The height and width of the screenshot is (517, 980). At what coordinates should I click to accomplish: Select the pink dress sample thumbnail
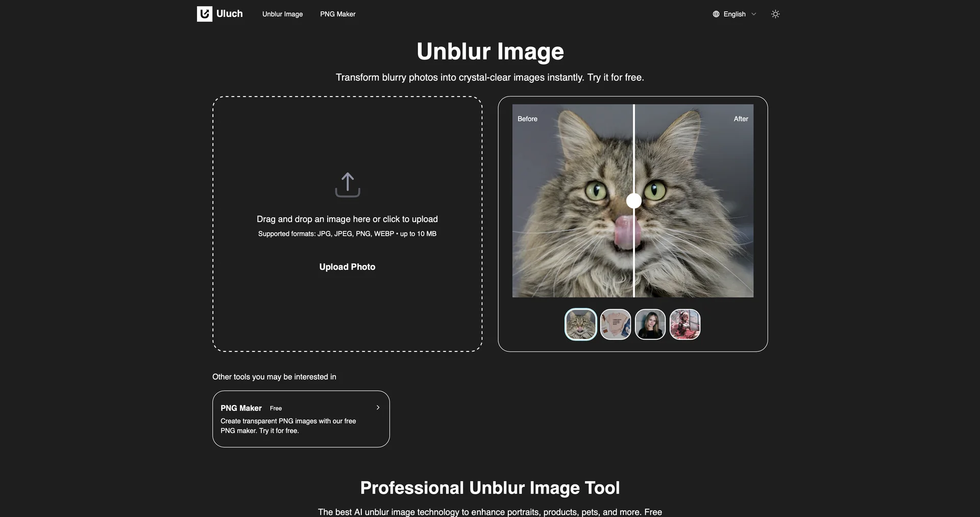click(x=685, y=324)
